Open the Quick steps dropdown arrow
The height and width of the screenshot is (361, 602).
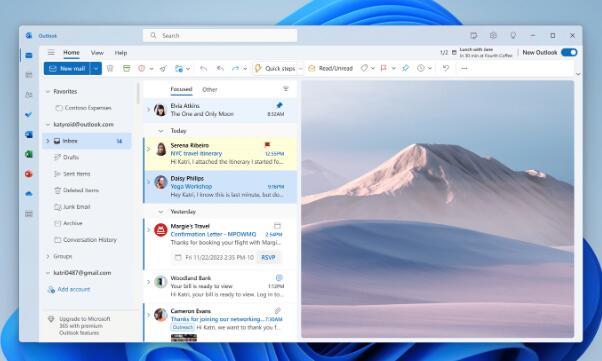point(301,69)
